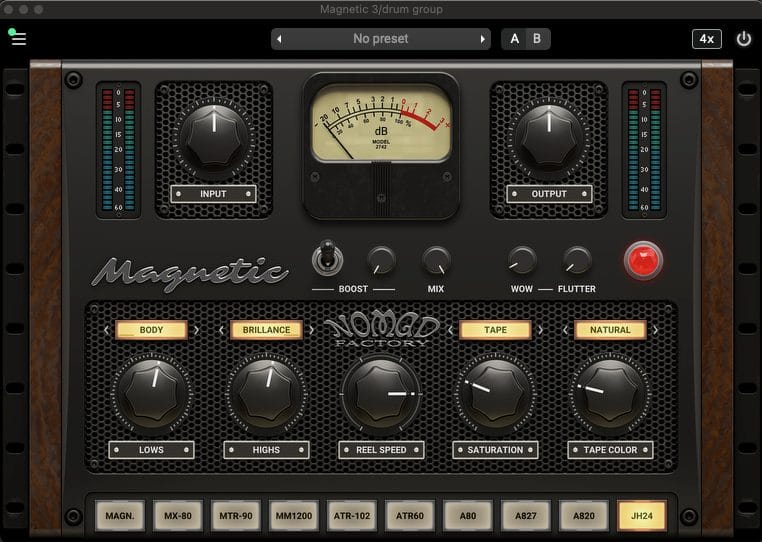Click the OUTPUT gain knob
This screenshot has height=542, width=762.
548,132
